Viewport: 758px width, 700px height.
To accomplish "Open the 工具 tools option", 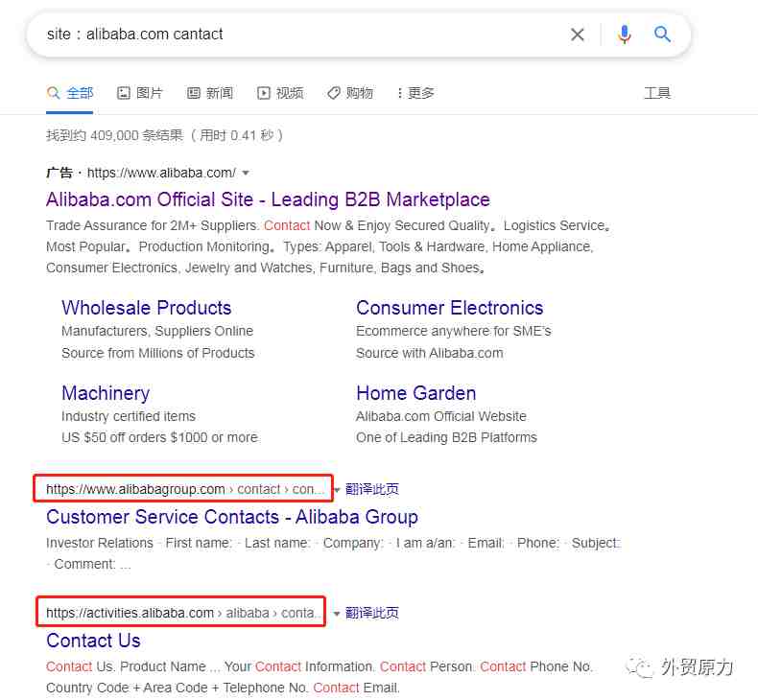I will pyautogui.click(x=657, y=93).
